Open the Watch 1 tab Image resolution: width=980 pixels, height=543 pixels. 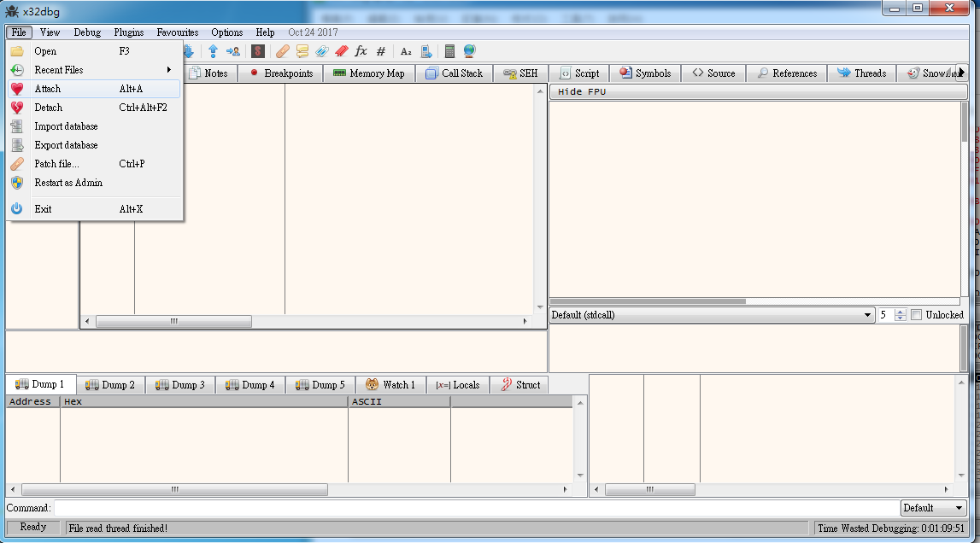coord(390,385)
